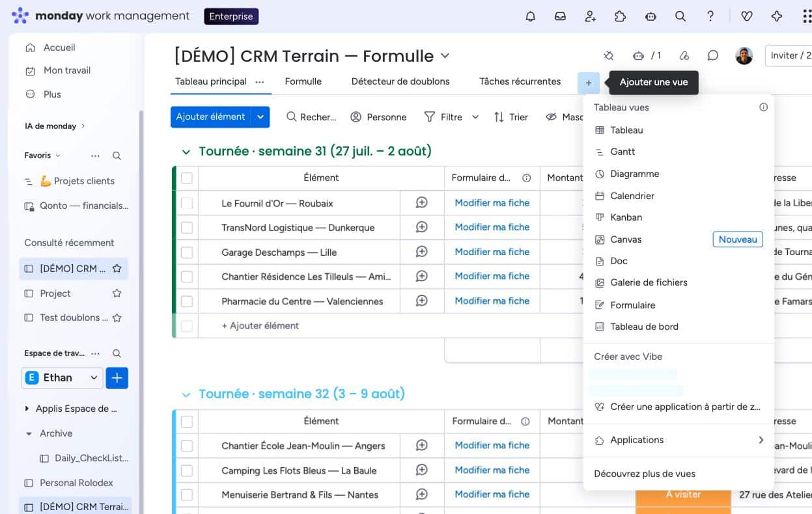
Task: Click the Trier sort button
Action: point(511,117)
